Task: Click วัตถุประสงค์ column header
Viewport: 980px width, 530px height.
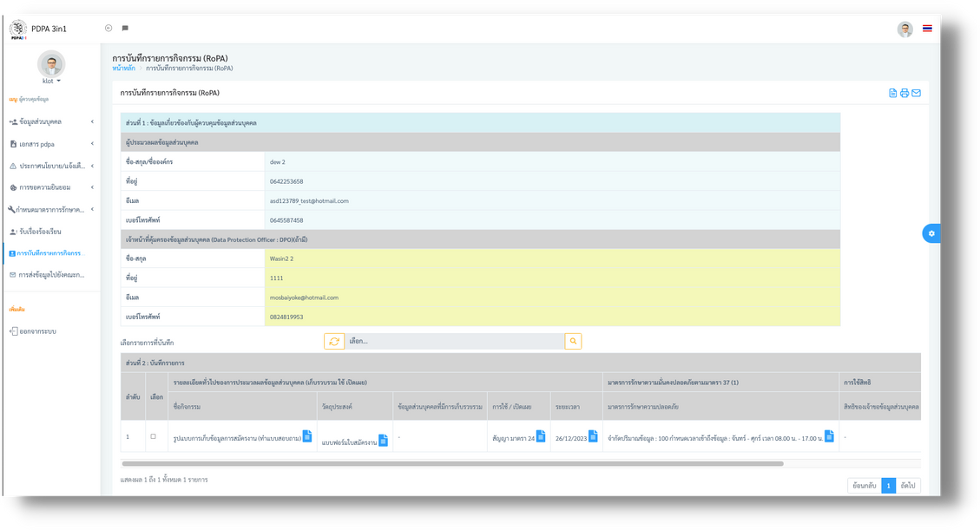Action: [x=355, y=407]
